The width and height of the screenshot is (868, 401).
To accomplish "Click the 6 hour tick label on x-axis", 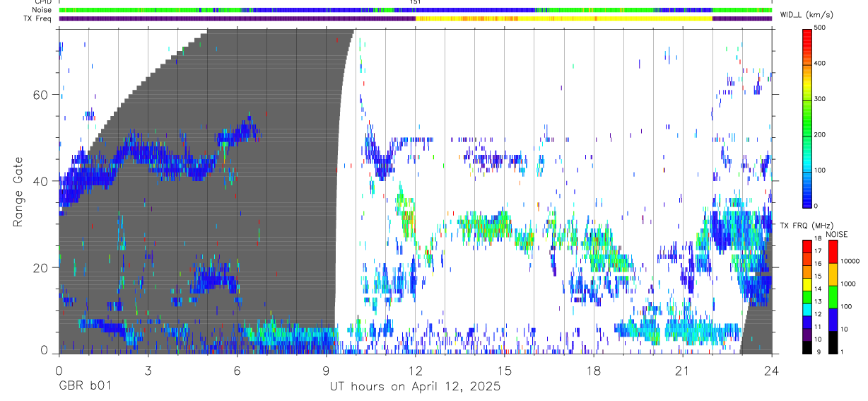I will click(x=237, y=371).
